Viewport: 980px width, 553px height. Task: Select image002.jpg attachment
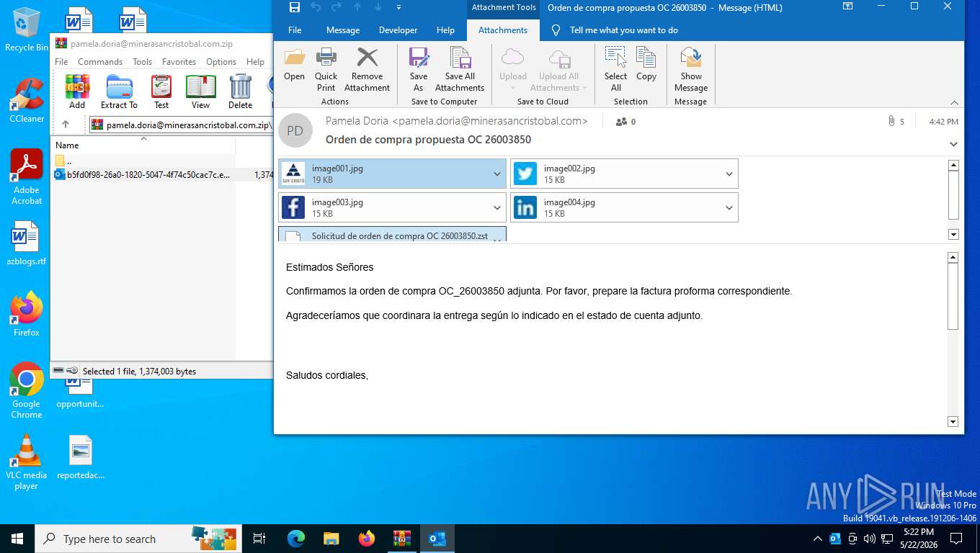click(x=624, y=174)
